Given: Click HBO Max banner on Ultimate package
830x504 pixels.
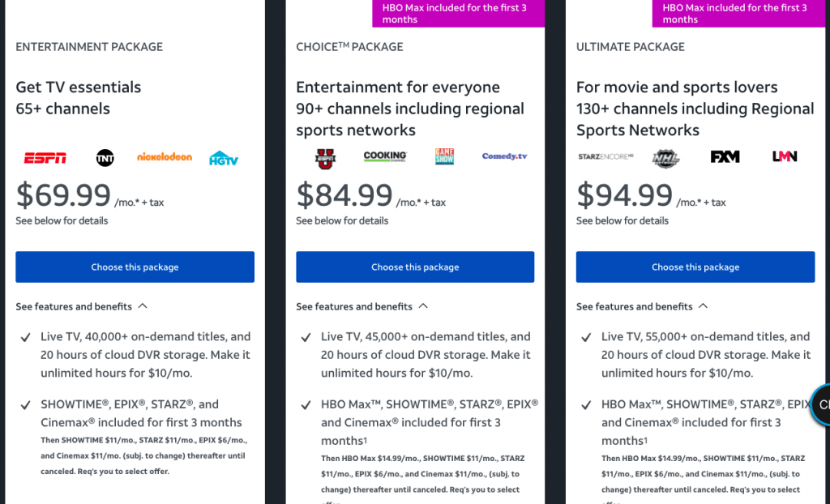Looking at the screenshot, I should [739, 13].
